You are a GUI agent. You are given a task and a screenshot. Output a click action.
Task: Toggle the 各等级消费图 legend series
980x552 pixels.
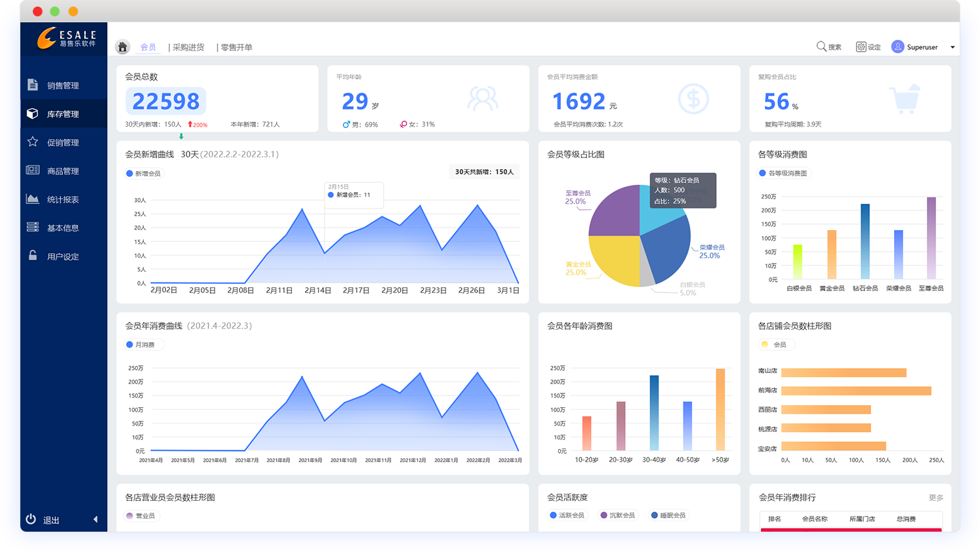(784, 173)
